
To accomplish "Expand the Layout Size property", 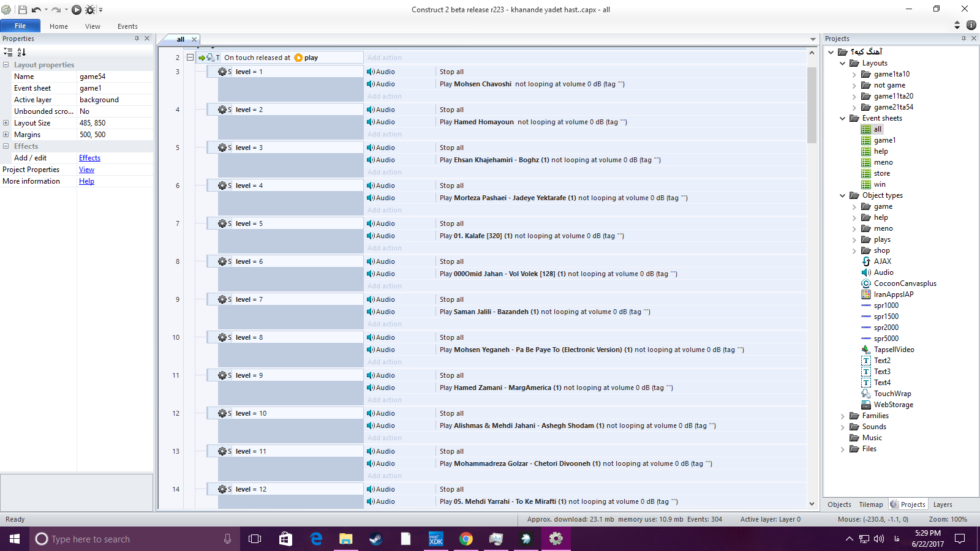I will tap(6, 123).
